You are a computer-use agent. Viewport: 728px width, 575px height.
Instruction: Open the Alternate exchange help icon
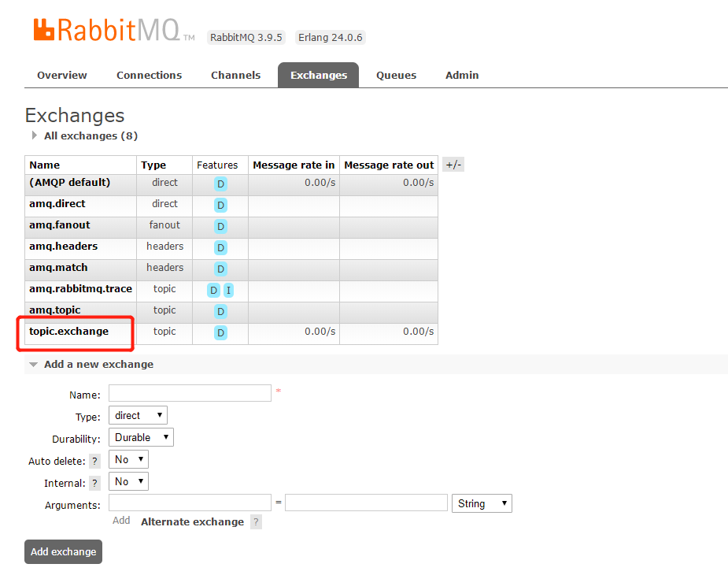256,521
